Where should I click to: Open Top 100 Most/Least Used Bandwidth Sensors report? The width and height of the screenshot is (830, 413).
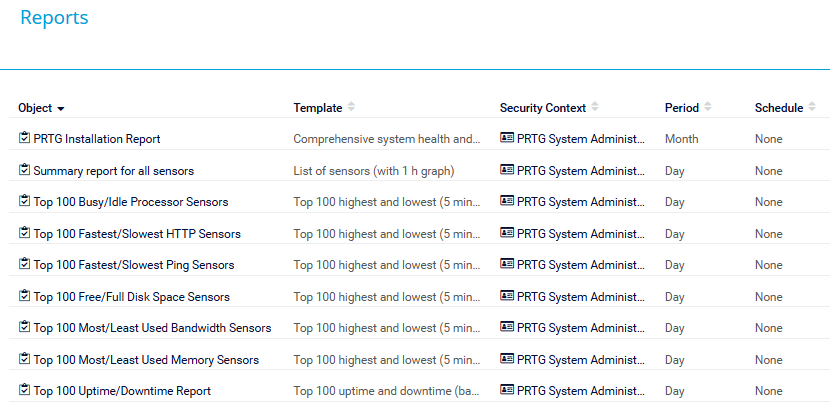(x=152, y=328)
